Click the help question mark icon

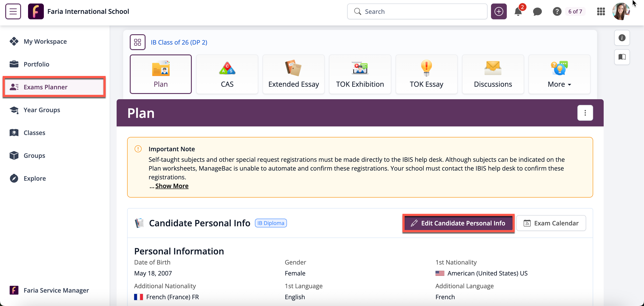point(557,11)
